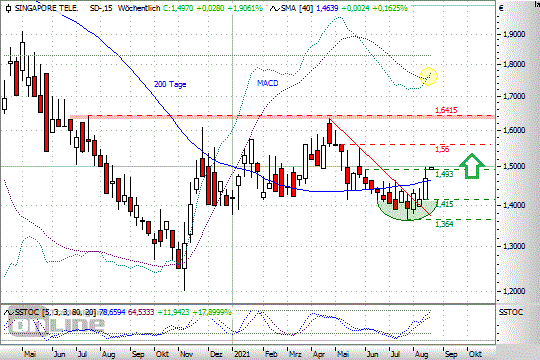Click the 'Nov' month on time axis

186,354
